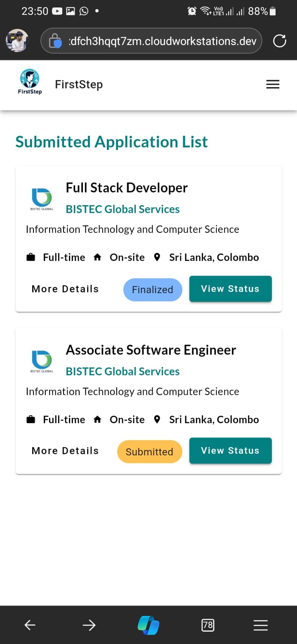
Task: Tap the Finalized status badge
Action: [153, 289]
